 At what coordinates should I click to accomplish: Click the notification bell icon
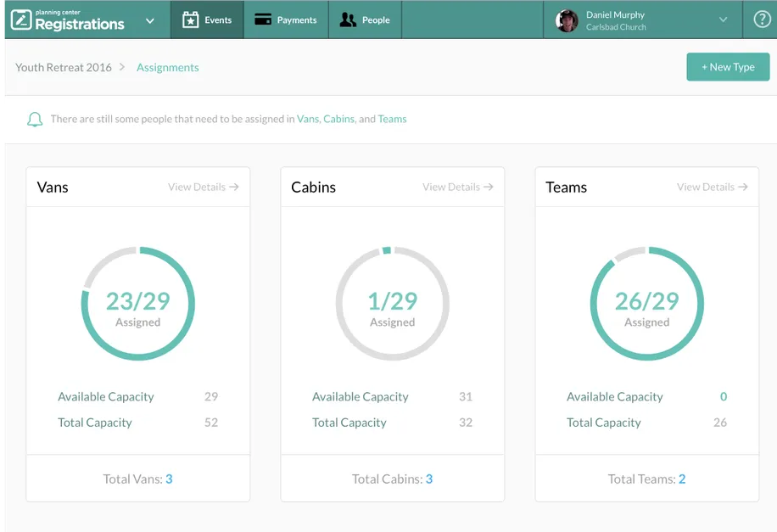(35, 120)
